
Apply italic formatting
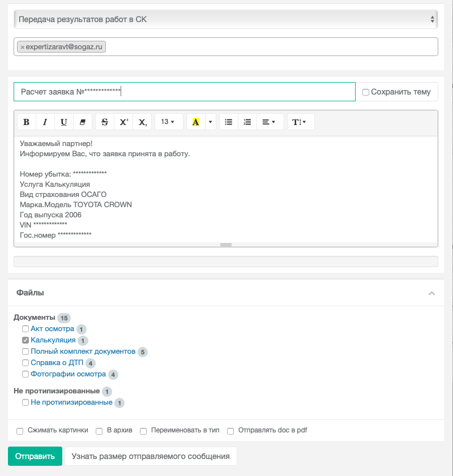(45, 122)
